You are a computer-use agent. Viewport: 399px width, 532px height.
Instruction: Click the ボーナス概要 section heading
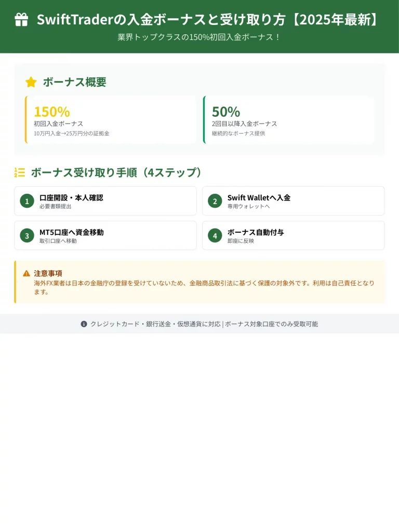[74, 82]
